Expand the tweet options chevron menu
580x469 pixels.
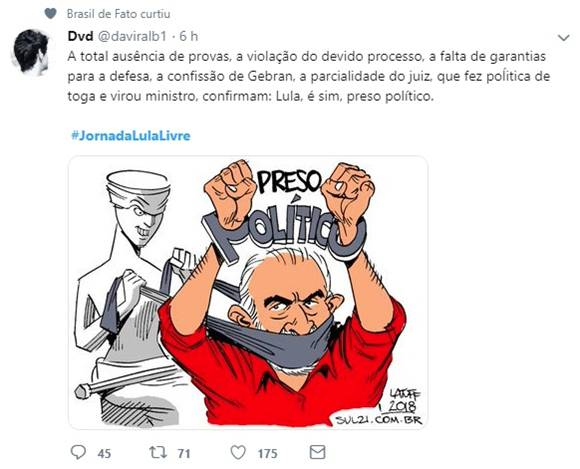[x=564, y=38]
